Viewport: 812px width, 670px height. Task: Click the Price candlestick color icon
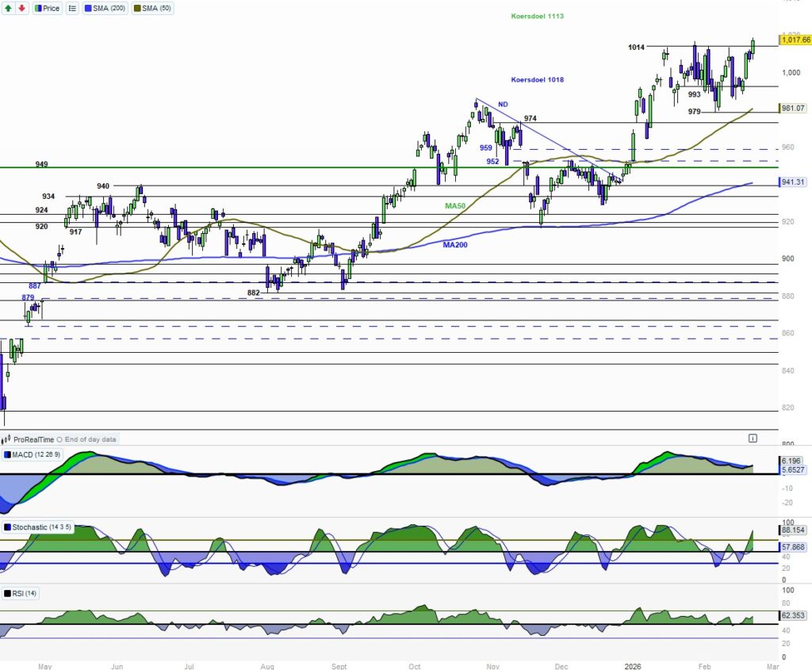(38, 8)
